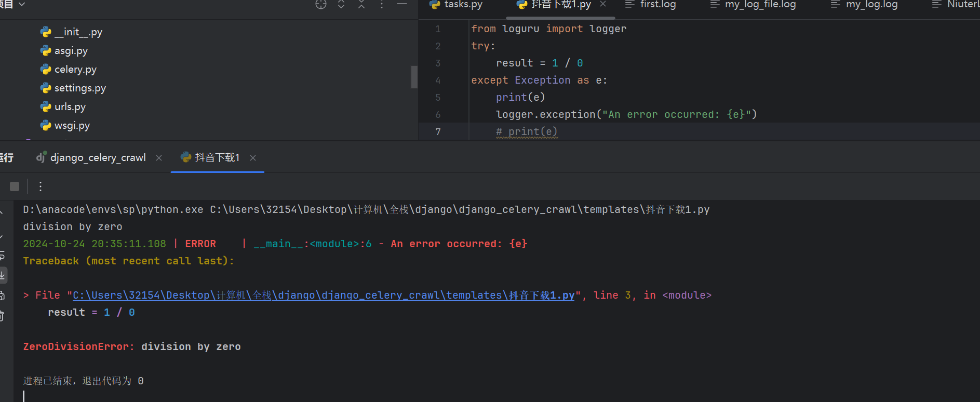Click the 'print(e)' line five

click(x=520, y=98)
